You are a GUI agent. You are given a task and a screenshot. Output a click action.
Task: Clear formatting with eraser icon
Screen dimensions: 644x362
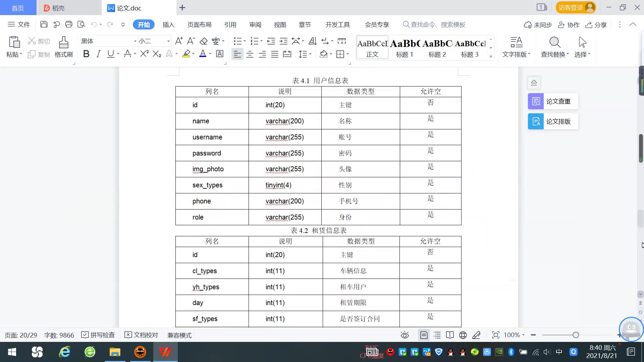pos(204,41)
